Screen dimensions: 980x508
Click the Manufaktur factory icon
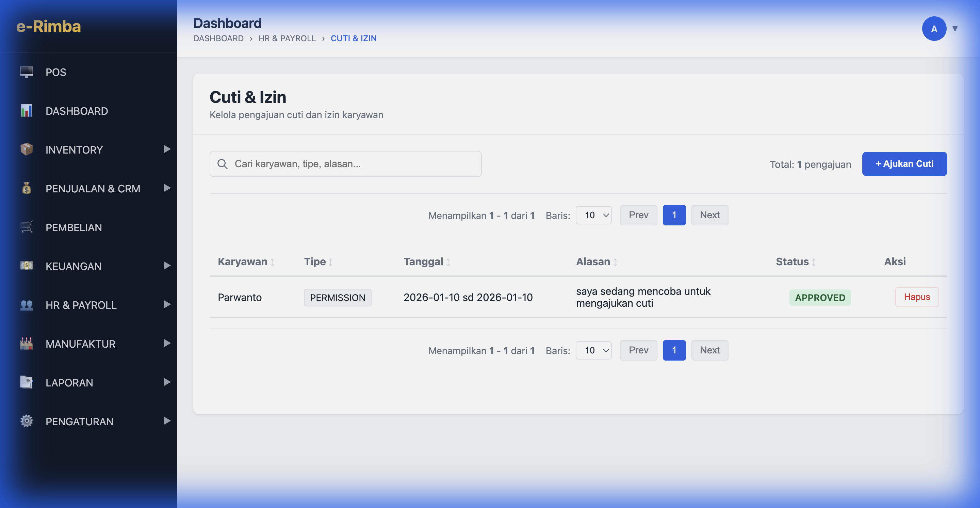pos(26,344)
